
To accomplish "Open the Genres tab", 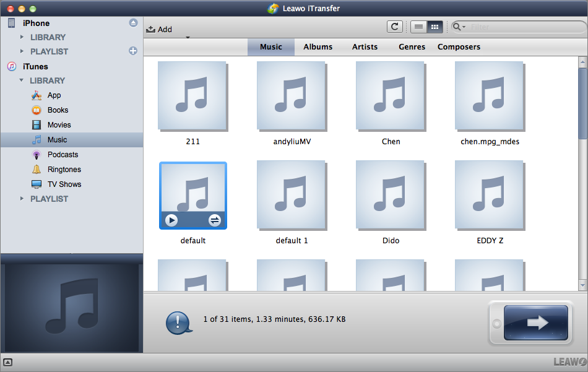I will pos(412,47).
